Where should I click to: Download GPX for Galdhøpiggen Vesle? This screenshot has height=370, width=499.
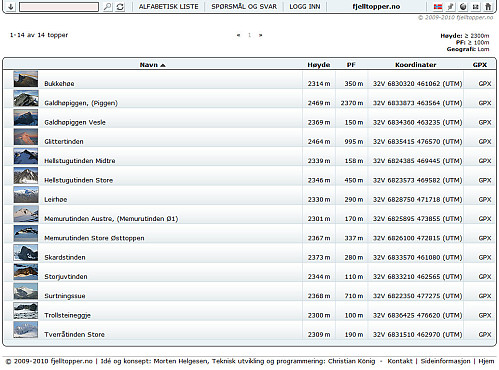pyautogui.click(x=485, y=122)
